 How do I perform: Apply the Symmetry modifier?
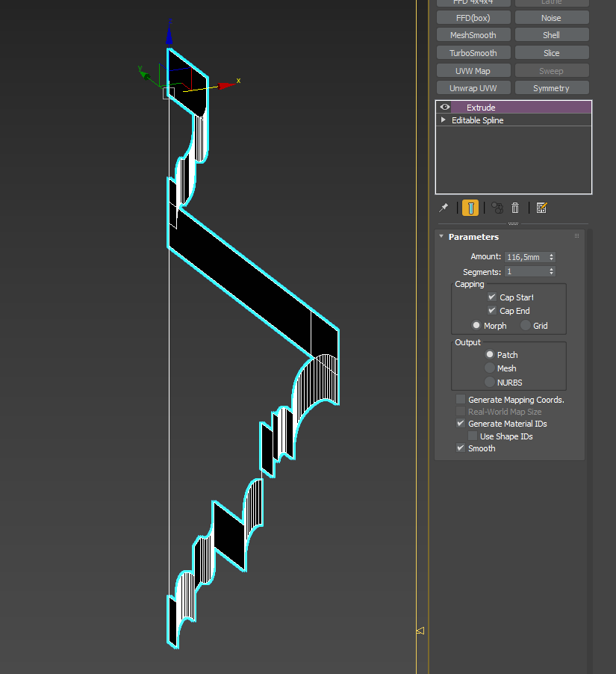click(x=552, y=88)
